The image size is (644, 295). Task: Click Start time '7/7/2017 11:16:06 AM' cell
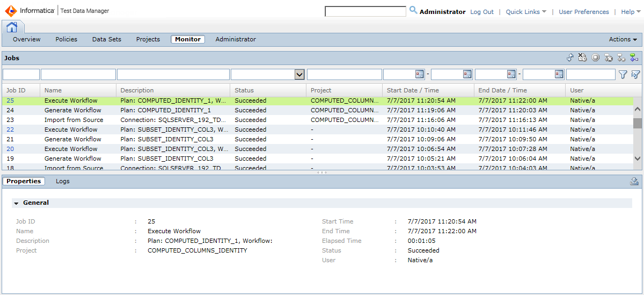[421, 120]
